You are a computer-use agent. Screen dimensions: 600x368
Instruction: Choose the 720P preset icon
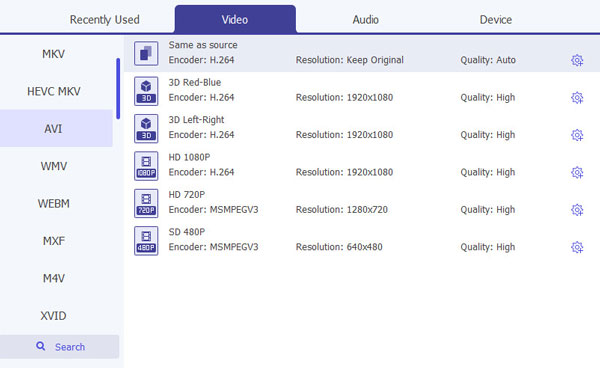pyautogui.click(x=146, y=204)
